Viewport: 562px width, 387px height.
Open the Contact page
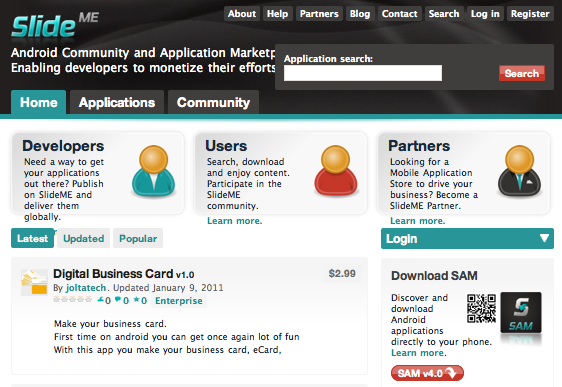tap(400, 14)
